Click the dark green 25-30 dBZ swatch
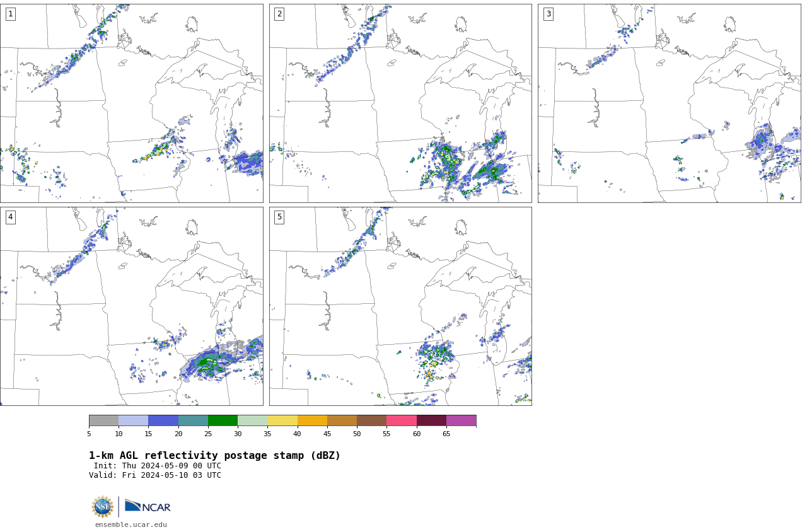Viewport: 807px width, 532px height. click(x=223, y=420)
